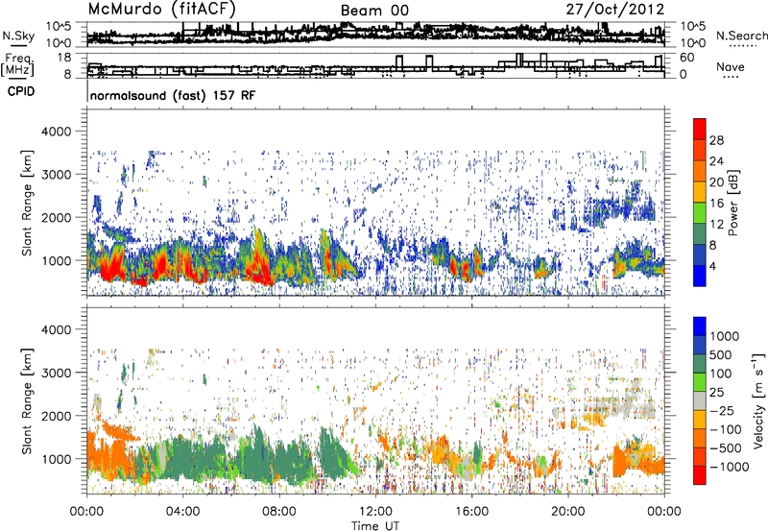This screenshot has width=768, height=532.
Task: Click the green 12 dB power color band
Action: (x=700, y=213)
